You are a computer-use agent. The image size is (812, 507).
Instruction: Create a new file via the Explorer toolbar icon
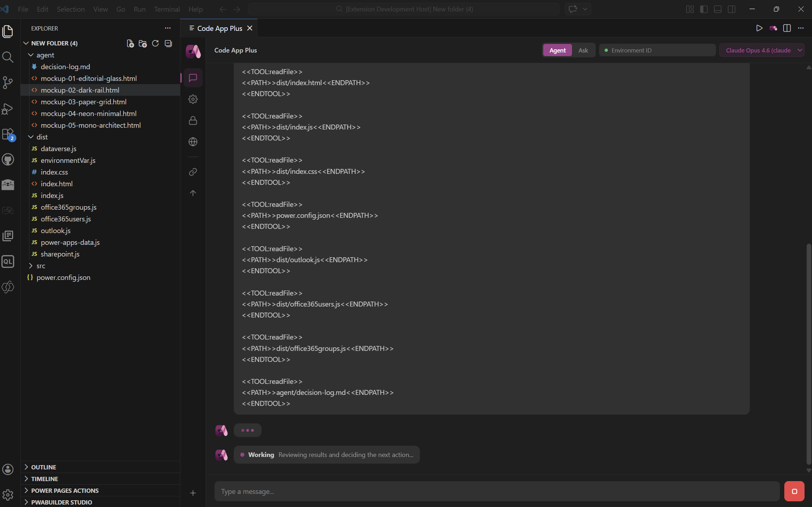point(130,43)
